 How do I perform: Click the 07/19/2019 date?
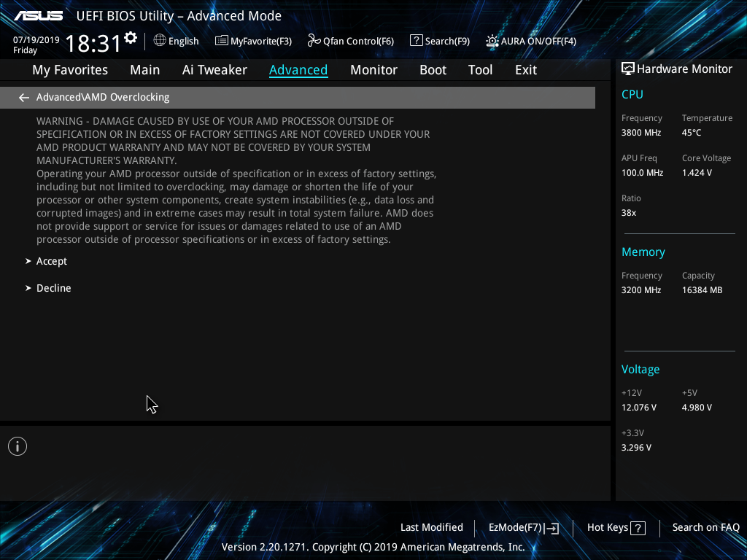36,40
